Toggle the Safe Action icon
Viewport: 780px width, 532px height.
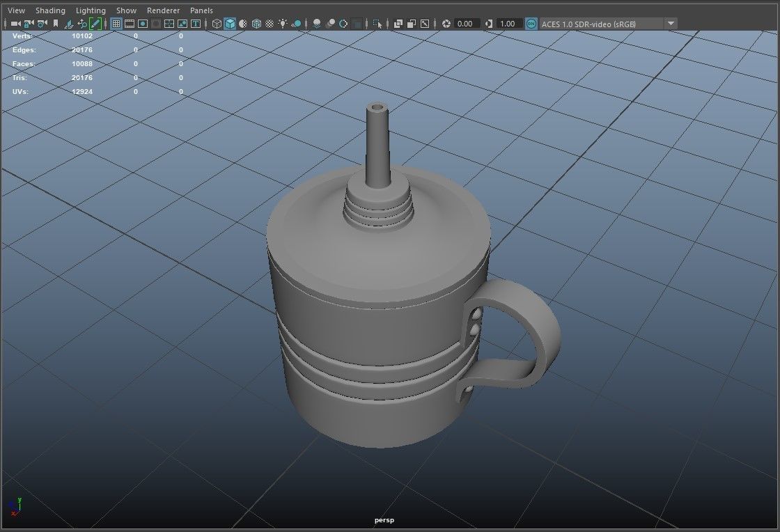(x=182, y=24)
